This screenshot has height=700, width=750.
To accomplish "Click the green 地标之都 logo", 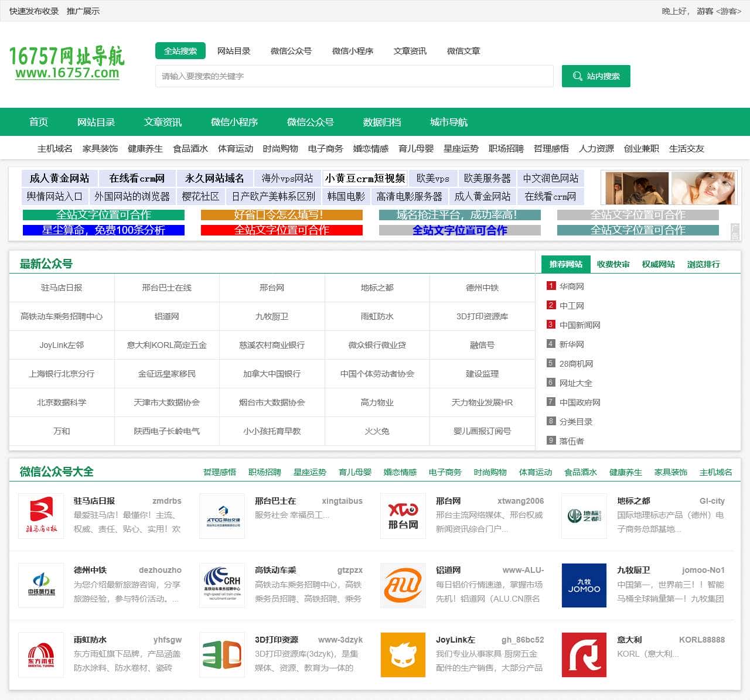I will pyautogui.click(x=584, y=516).
